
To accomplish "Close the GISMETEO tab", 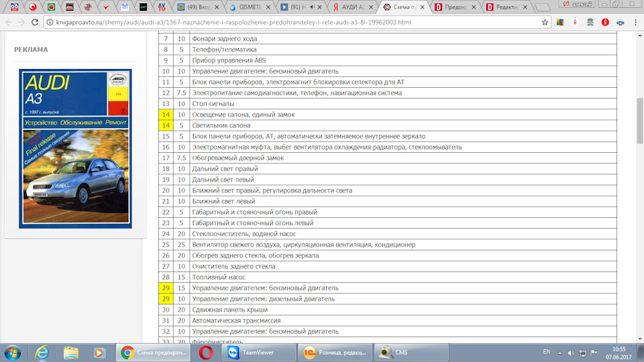I will coord(268,7).
